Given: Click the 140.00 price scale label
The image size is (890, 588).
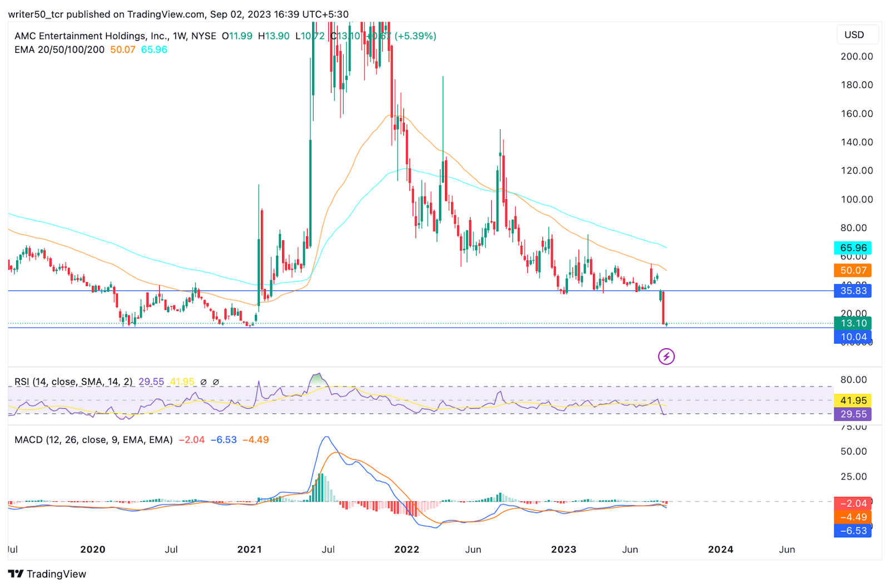Looking at the screenshot, I should (x=857, y=142).
